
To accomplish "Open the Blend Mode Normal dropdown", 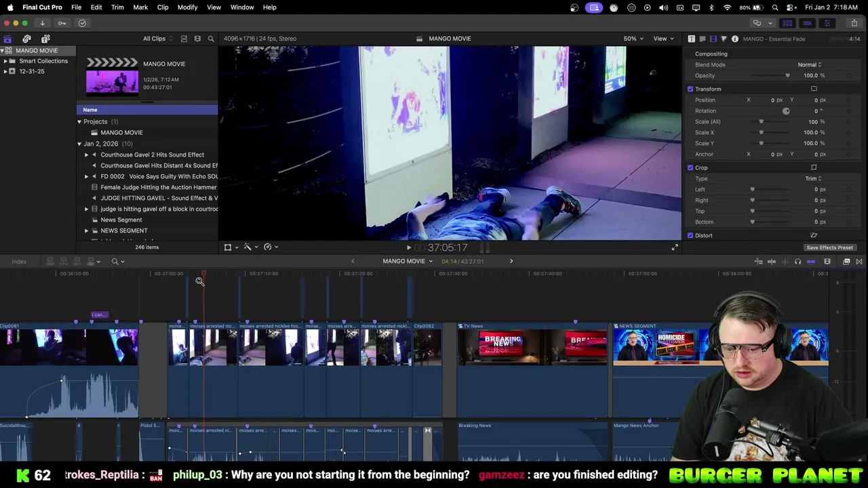I will [x=810, y=64].
